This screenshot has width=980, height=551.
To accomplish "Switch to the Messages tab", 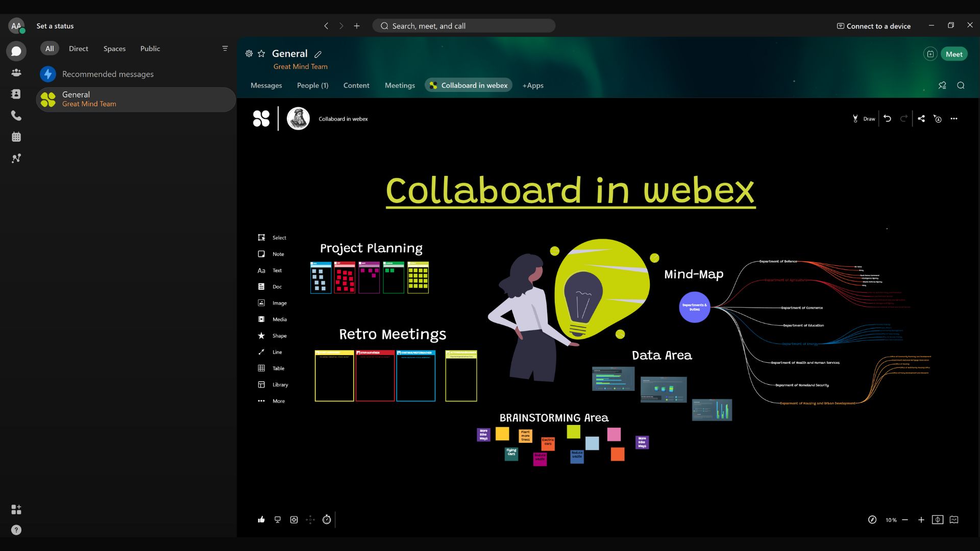I will click(x=266, y=85).
